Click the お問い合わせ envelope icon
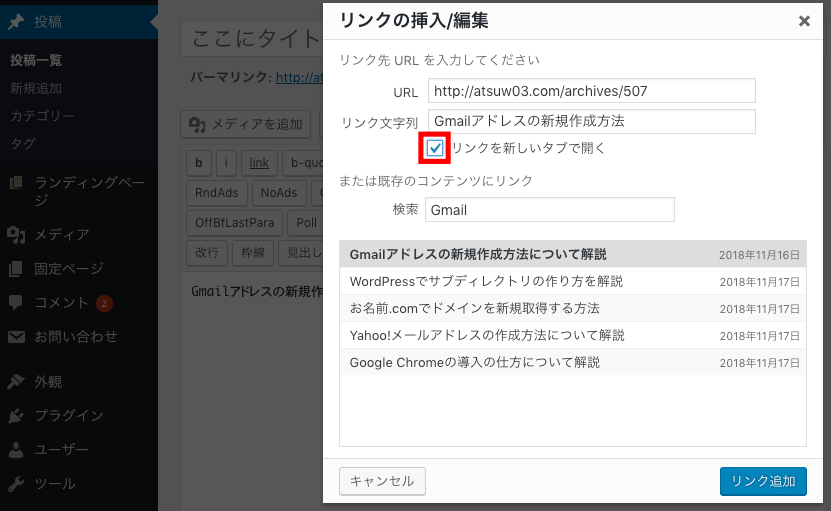Image resolution: width=831 pixels, height=511 pixels. (16, 337)
